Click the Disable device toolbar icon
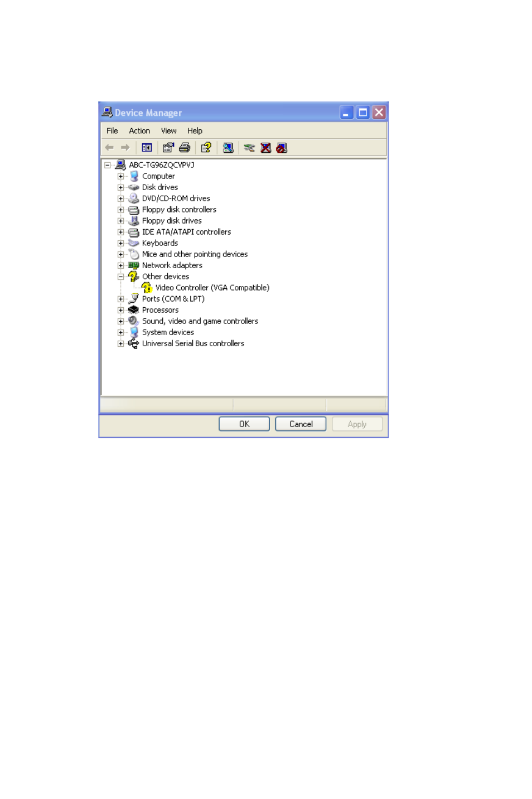 282,148
